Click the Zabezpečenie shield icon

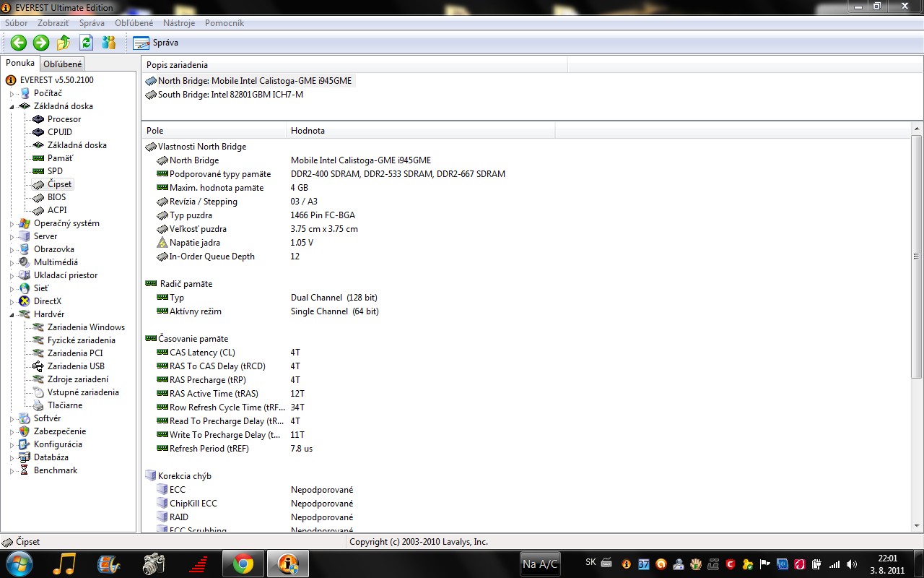[x=25, y=431]
